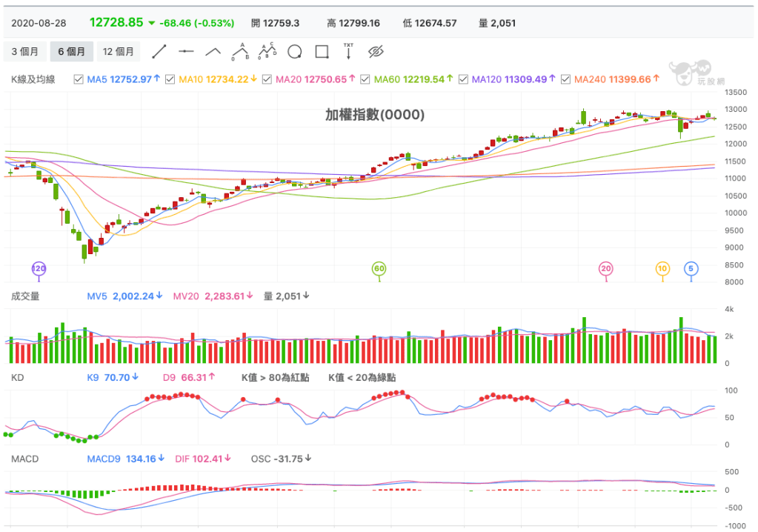Select the 6個月 range button

tap(71, 52)
